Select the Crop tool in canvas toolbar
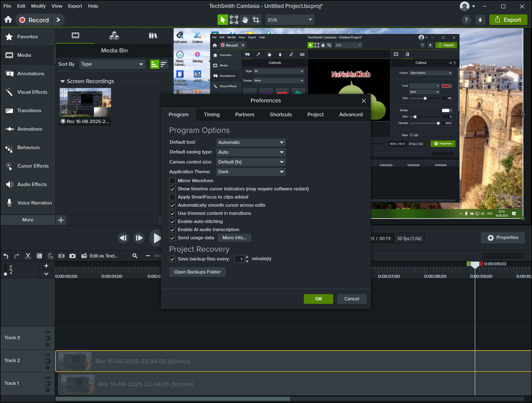The image size is (532, 403). [x=256, y=20]
